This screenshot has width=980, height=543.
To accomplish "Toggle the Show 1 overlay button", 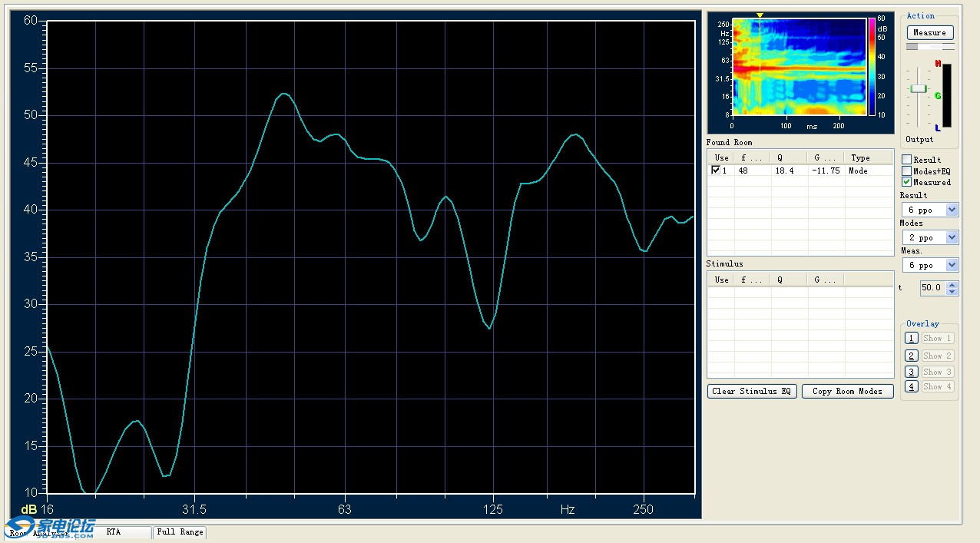I will [938, 339].
